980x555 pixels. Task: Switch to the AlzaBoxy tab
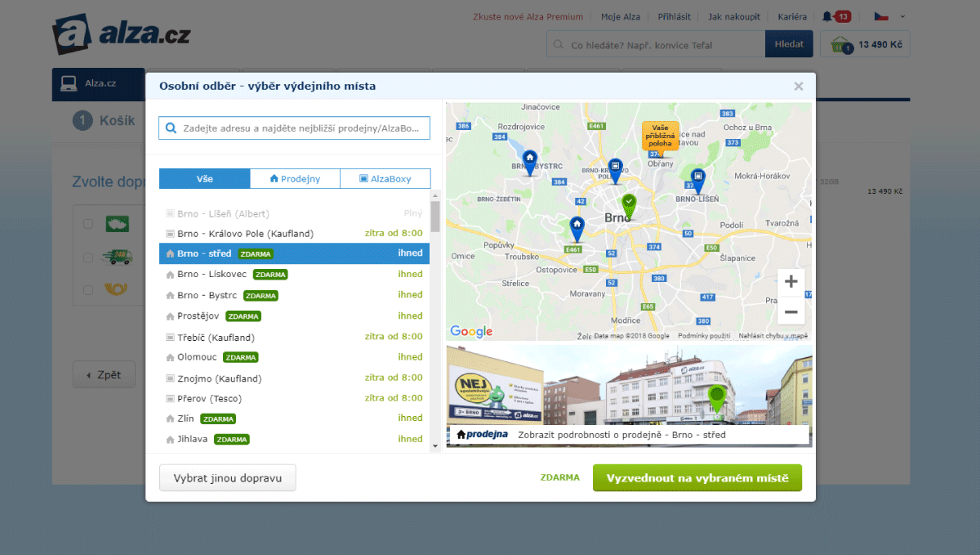pos(385,178)
